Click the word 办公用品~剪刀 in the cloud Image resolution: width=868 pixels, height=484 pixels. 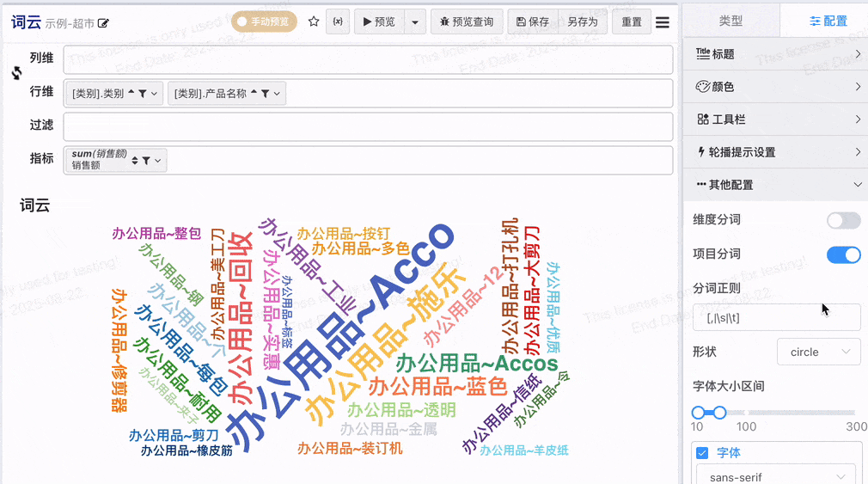click(174, 436)
